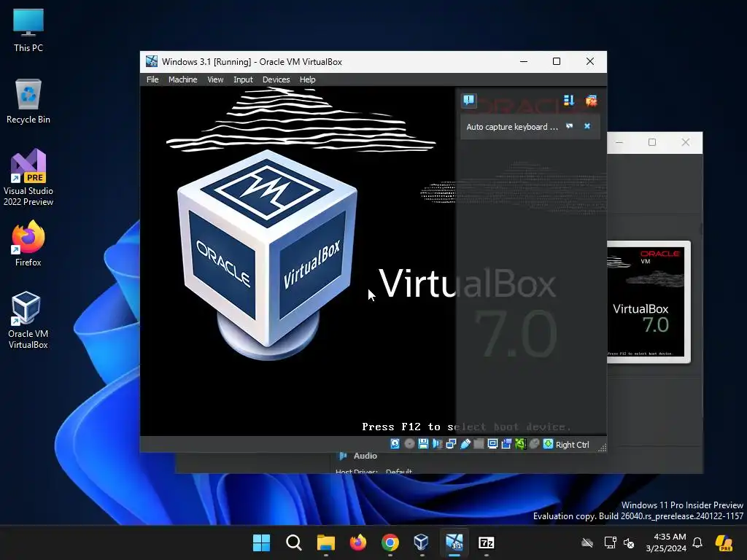Open the notification bell in system tray
Viewport: 747px width, 560px height.
point(697,542)
